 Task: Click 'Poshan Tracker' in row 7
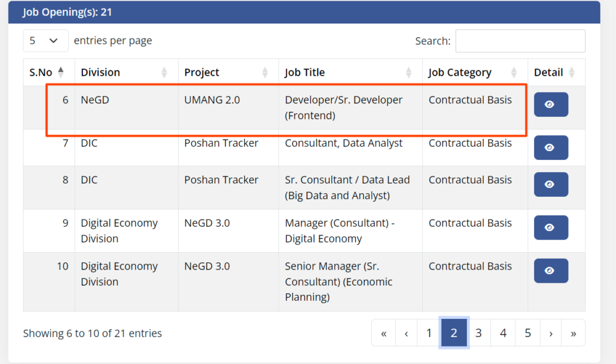[221, 143]
